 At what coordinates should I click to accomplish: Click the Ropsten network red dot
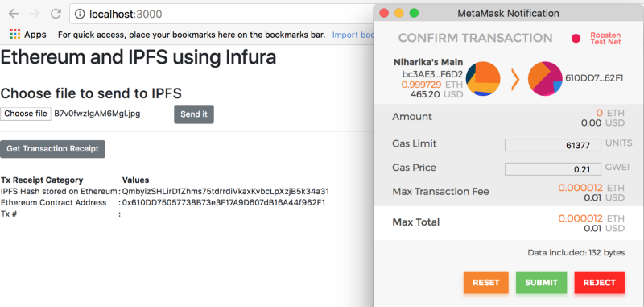(x=576, y=39)
